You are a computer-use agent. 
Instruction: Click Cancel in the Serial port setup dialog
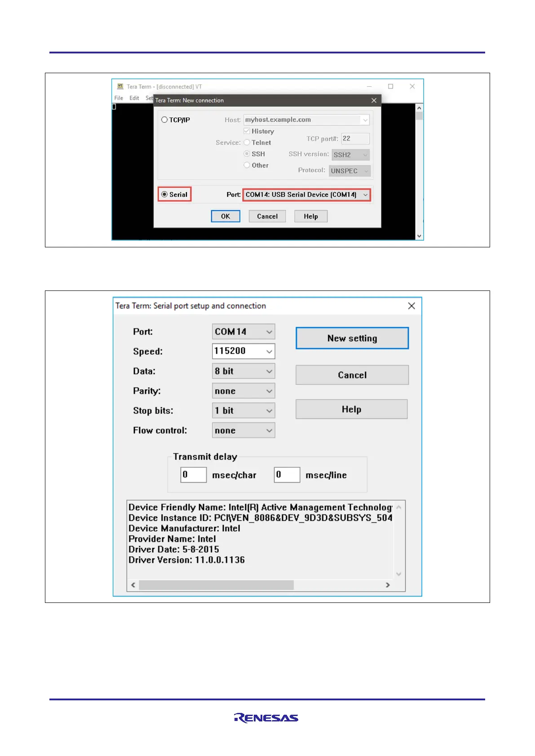point(352,375)
